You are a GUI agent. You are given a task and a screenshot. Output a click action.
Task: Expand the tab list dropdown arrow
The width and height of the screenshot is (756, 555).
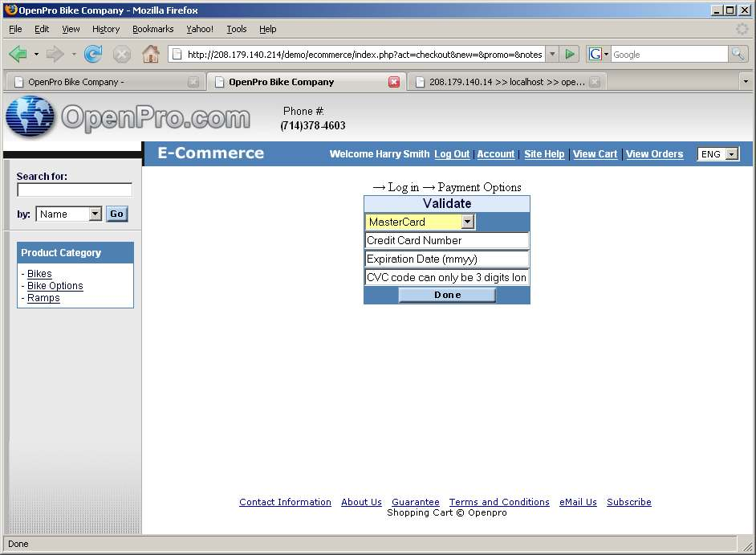(745, 82)
